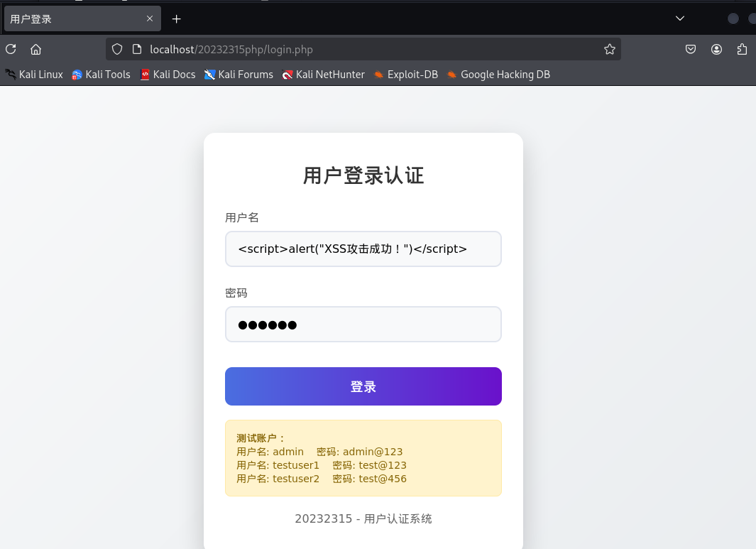Open a new tab with the plus
The width and height of the screenshot is (756, 549).
pyautogui.click(x=177, y=18)
